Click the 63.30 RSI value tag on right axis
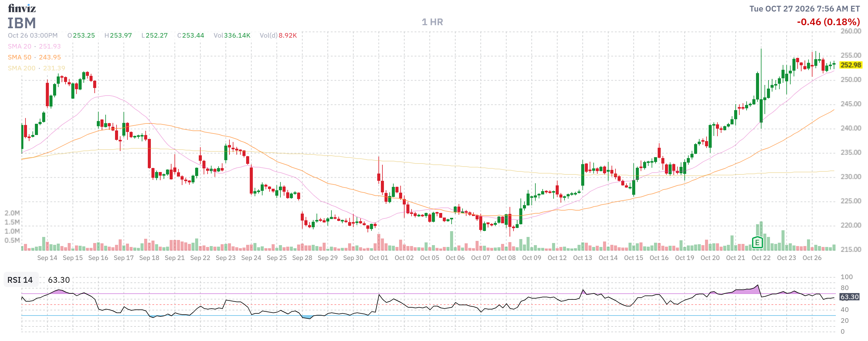 coord(849,297)
